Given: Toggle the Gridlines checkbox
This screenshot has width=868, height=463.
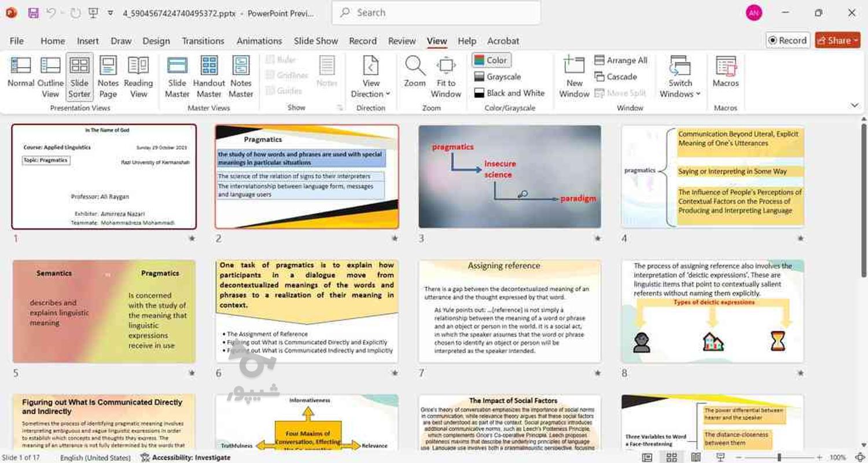Looking at the screenshot, I should (287, 75).
